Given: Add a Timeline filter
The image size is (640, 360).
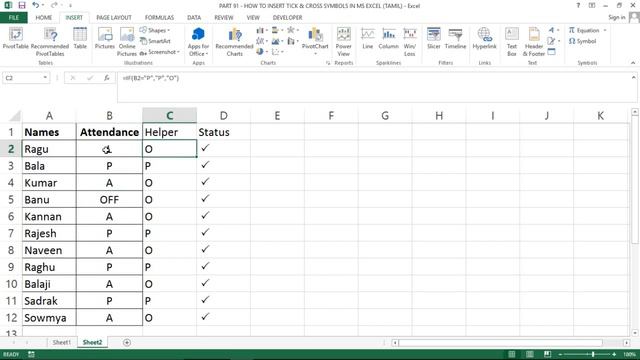Looking at the screenshot, I should click(456, 38).
